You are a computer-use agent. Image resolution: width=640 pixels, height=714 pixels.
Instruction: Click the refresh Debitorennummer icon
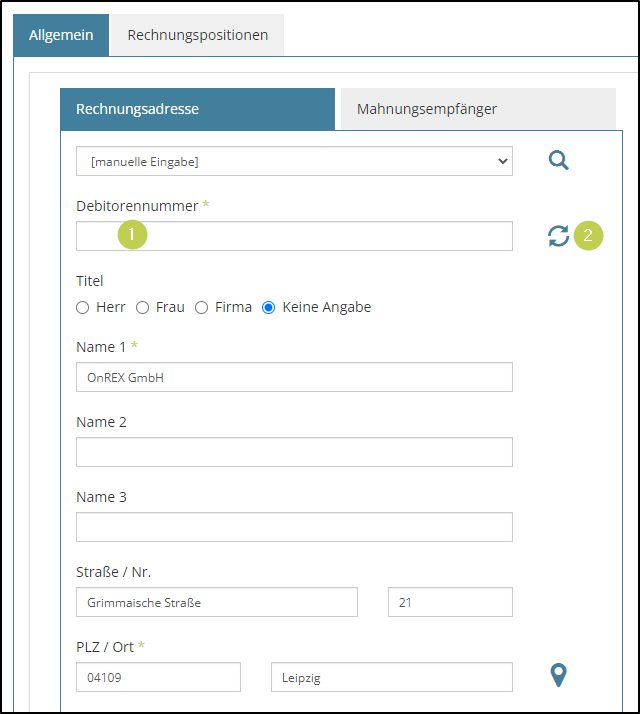click(x=558, y=236)
